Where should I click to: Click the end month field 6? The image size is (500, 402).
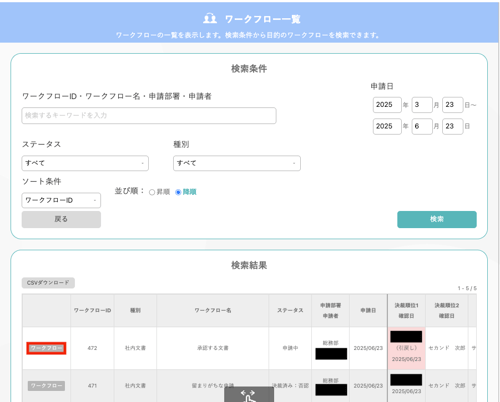422,127
